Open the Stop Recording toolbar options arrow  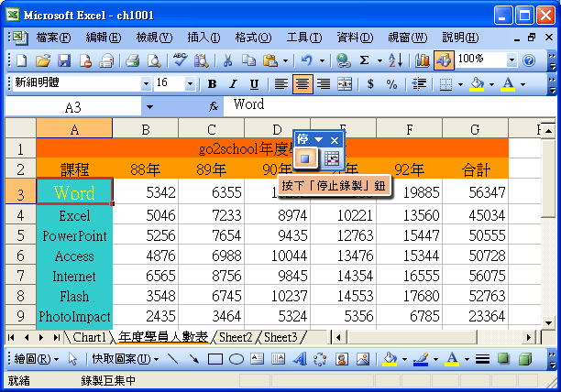318,139
